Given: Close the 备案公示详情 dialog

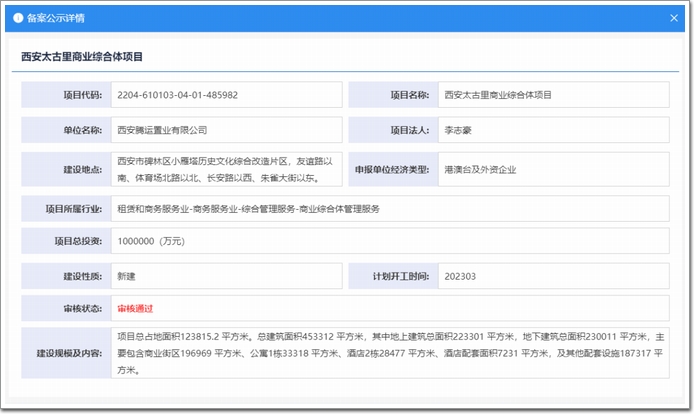Looking at the screenshot, I should [673, 18].
